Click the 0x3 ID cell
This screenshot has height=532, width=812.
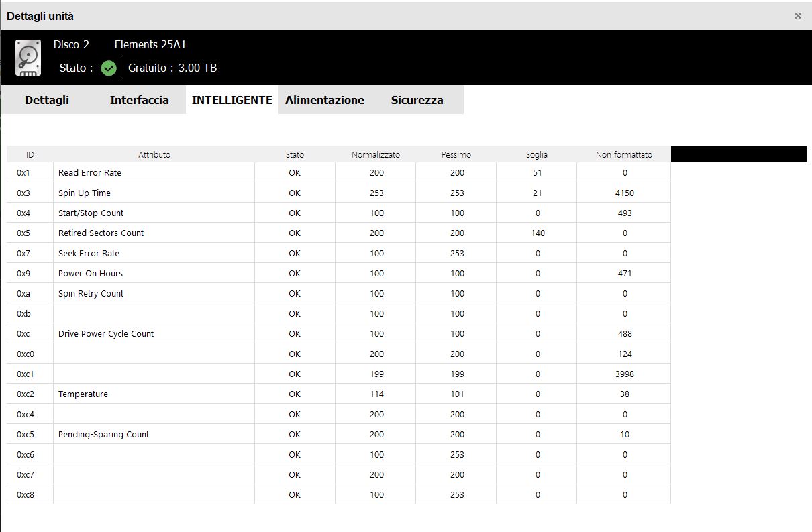point(30,193)
